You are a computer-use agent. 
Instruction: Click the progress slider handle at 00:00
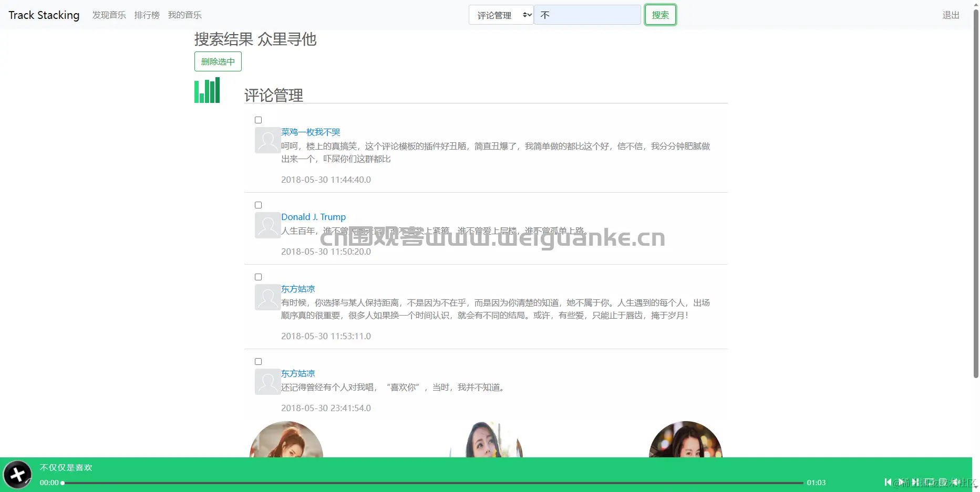[63, 483]
